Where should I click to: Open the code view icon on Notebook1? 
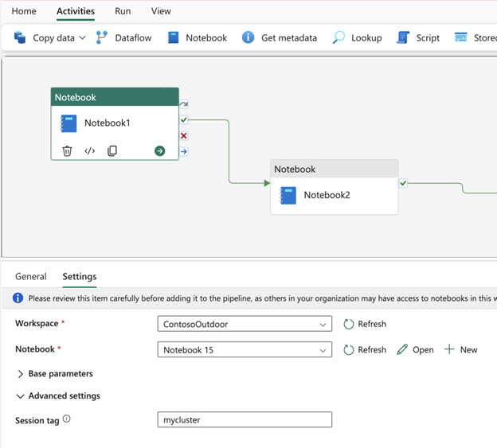tap(90, 150)
